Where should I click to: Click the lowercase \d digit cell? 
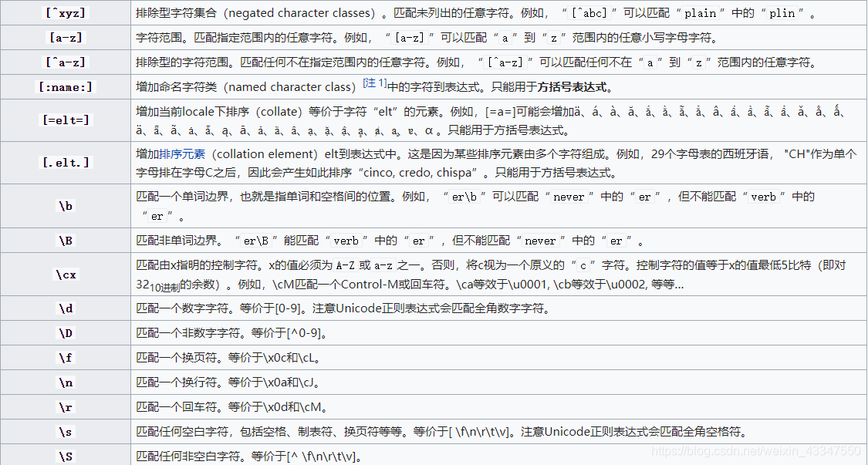[66, 308]
